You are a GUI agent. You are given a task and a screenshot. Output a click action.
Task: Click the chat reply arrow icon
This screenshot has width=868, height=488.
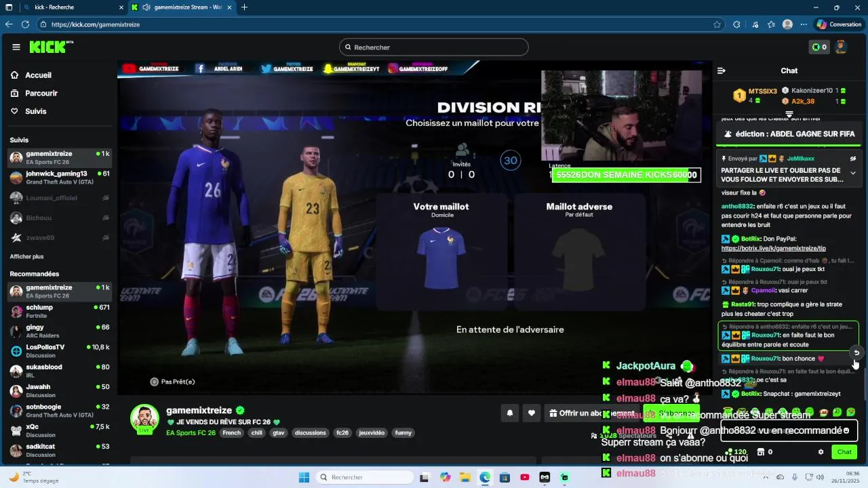click(856, 352)
